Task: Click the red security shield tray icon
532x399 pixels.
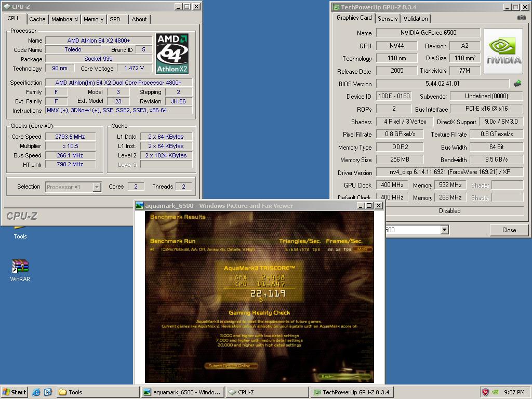Action: [486, 392]
